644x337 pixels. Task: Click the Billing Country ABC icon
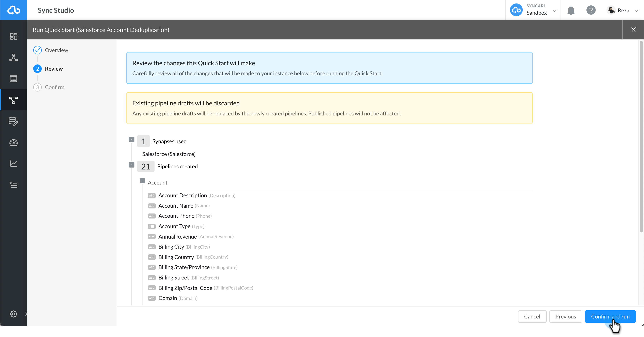[x=151, y=257]
